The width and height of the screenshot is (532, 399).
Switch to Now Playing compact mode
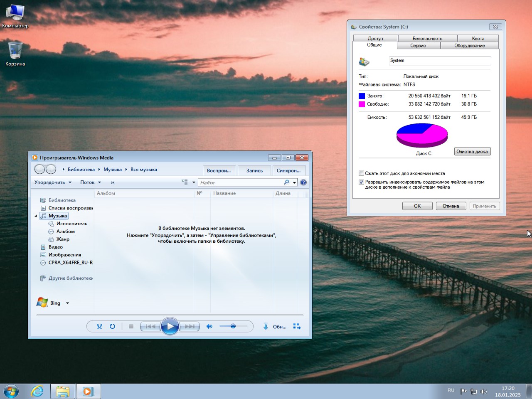(297, 327)
